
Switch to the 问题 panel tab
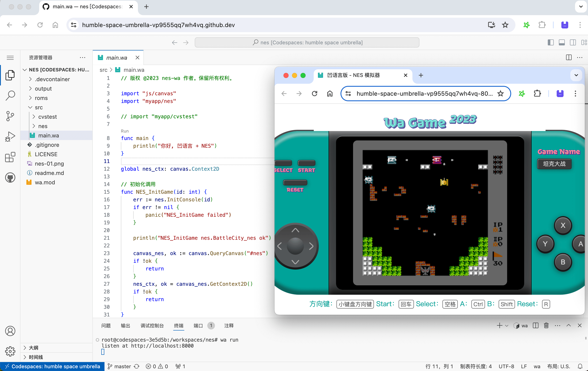pos(106,326)
